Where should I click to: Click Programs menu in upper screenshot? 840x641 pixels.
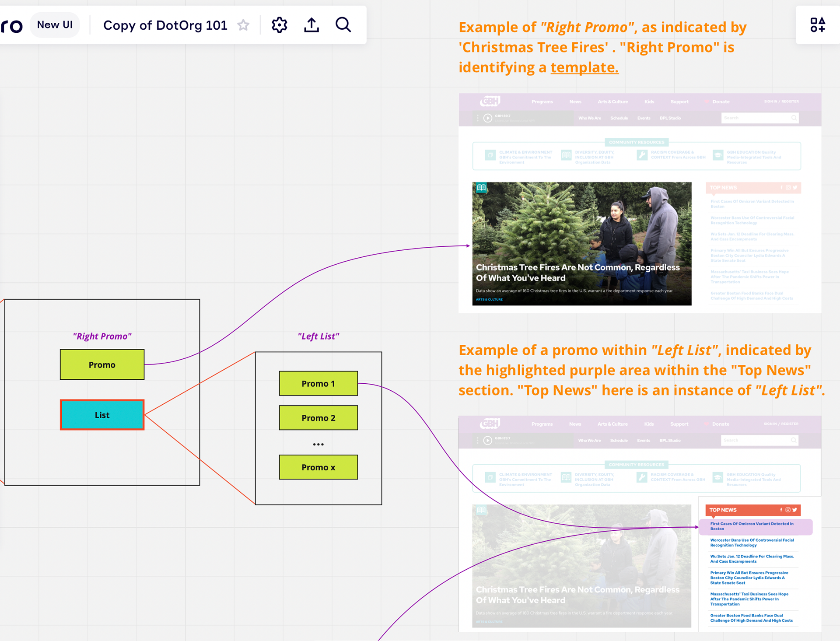542,102
